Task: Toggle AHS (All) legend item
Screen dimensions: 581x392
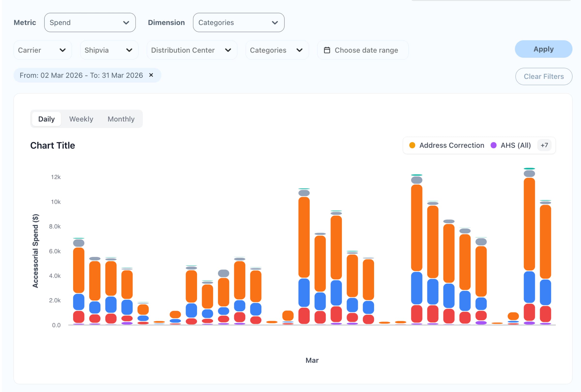Action: (511, 145)
